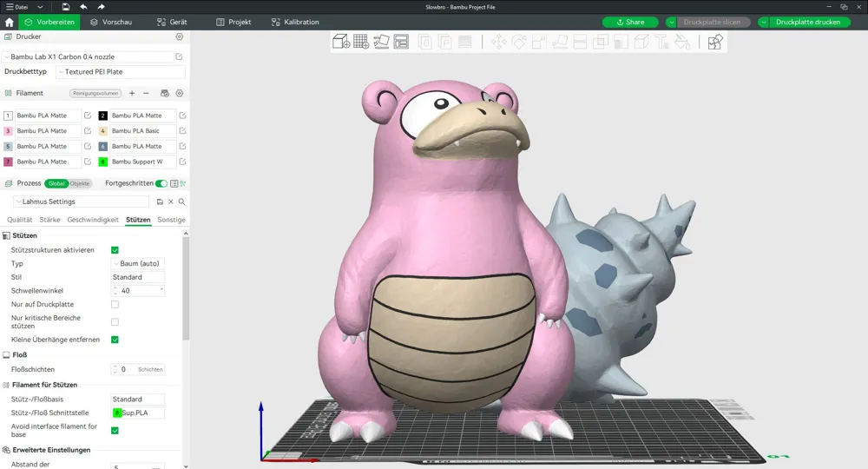Open the Geschwindigkeit settings tab
The height and width of the screenshot is (469, 868).
pos(93,220)
